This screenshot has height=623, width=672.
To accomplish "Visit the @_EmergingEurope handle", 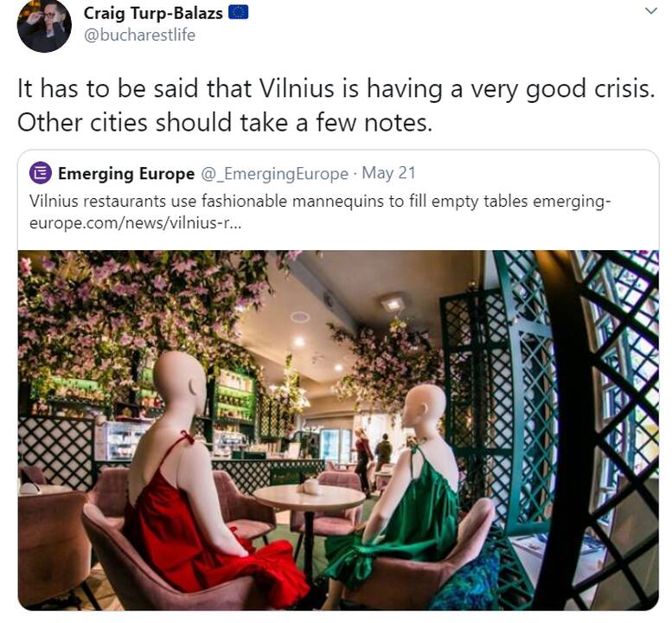I will tap(274, 174).
